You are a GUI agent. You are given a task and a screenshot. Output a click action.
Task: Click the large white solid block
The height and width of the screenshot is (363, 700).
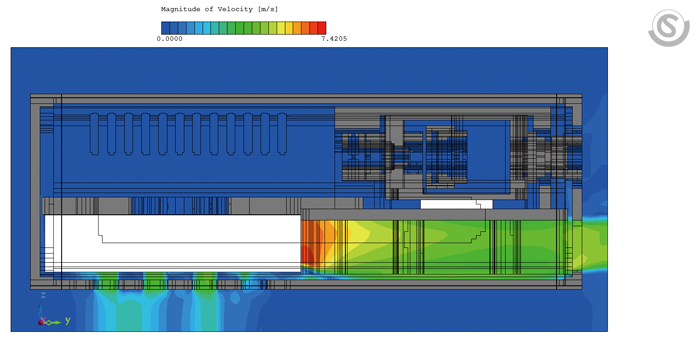click(172, 243)
